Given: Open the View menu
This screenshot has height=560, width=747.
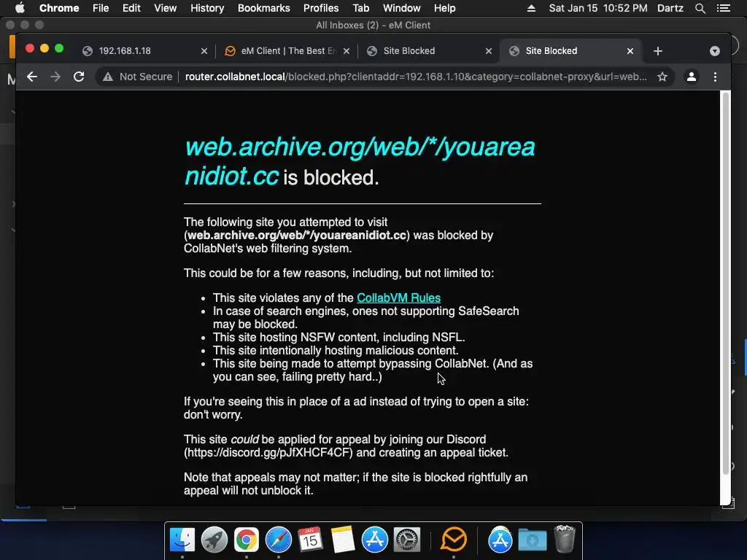Looking at the screenshot, I should tap(166, 8).
